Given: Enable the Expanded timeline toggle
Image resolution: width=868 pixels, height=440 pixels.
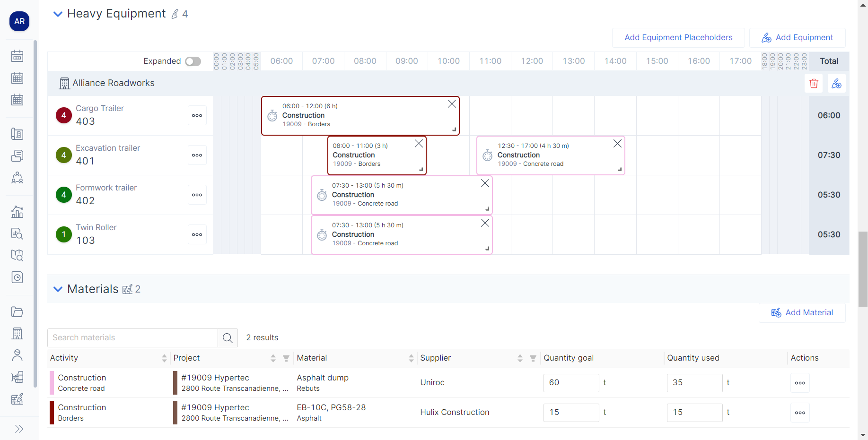Looking at the screenshot, I should click(193, 61).
